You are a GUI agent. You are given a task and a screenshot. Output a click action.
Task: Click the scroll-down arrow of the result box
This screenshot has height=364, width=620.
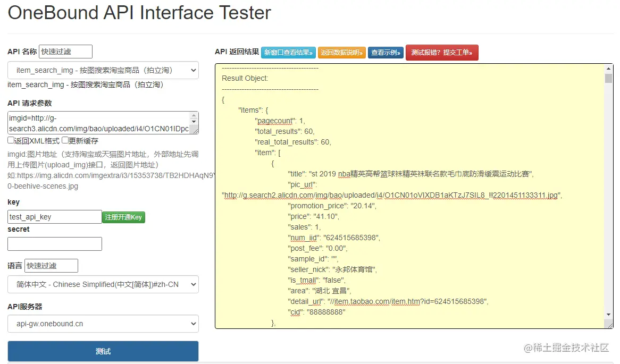click(x=608, y=324)
